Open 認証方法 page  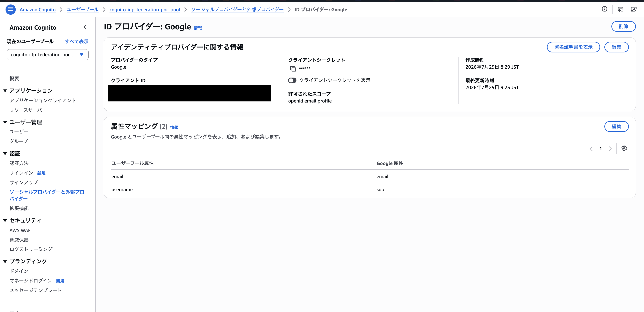(x=19, y=163)
